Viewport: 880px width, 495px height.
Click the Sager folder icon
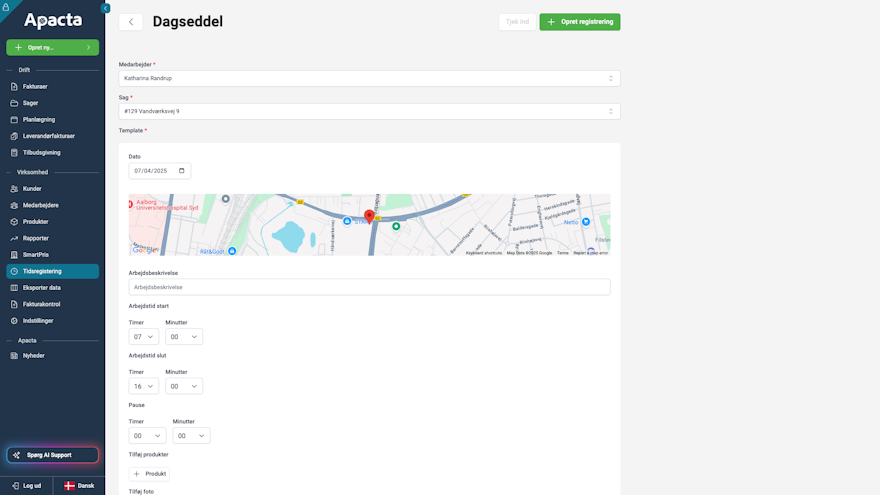click(x=14, y=103)
